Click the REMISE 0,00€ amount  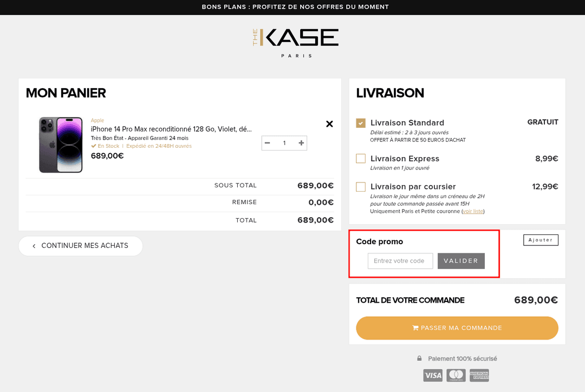[321, 202]
